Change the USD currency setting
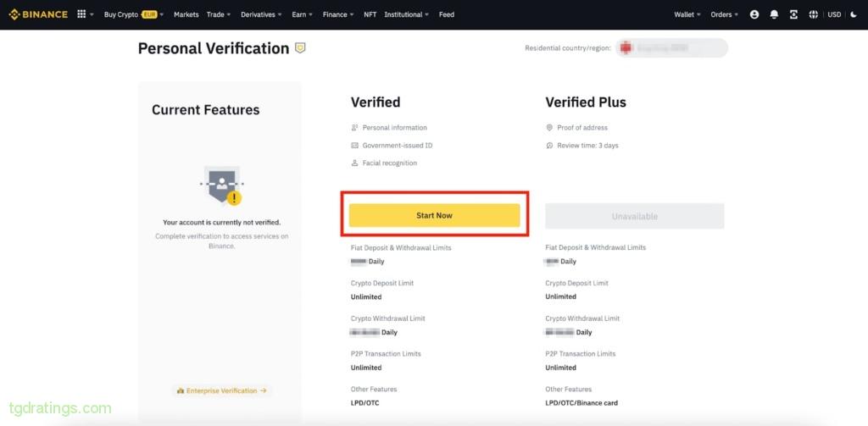 [x=834, y=15]
